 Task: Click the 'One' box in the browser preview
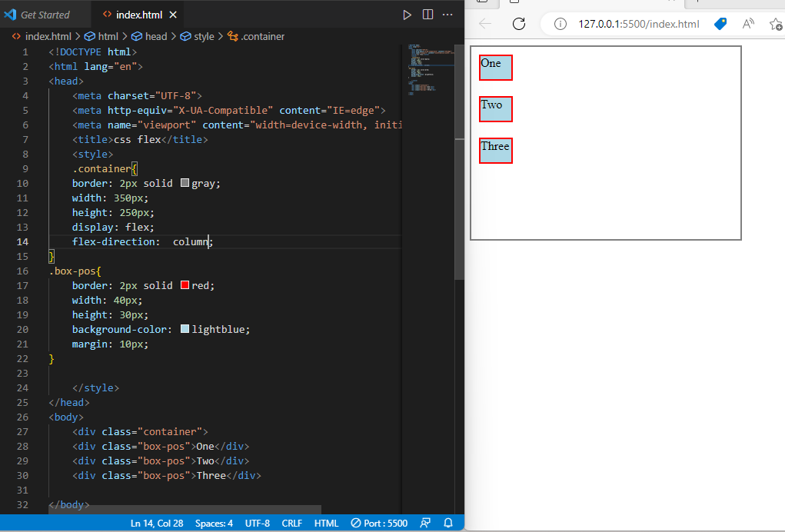(496, 68)
